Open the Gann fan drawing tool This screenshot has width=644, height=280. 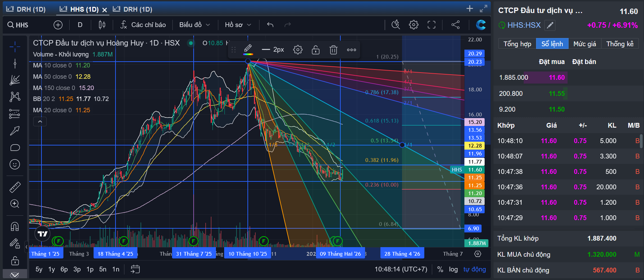point(15,80)
